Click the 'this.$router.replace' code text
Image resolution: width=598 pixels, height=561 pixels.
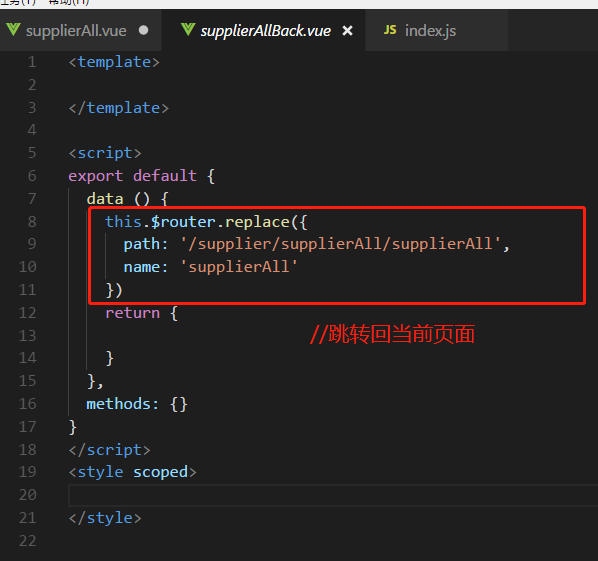(197, 222)
